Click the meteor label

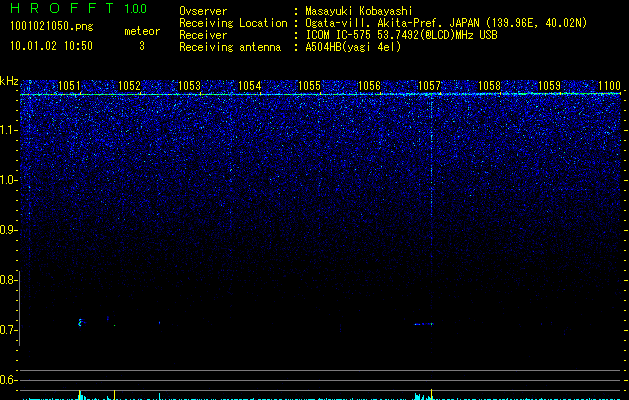pyautogui.click(x=142, y=31)
